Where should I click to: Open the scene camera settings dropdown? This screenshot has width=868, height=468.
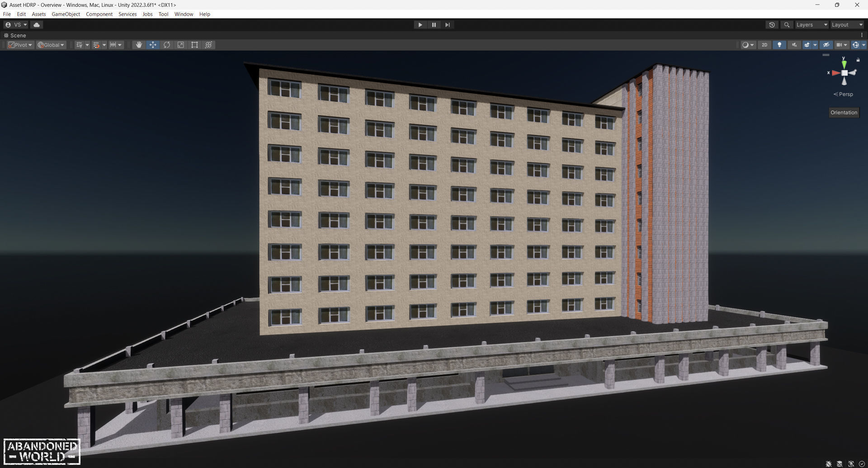[842, 45]
